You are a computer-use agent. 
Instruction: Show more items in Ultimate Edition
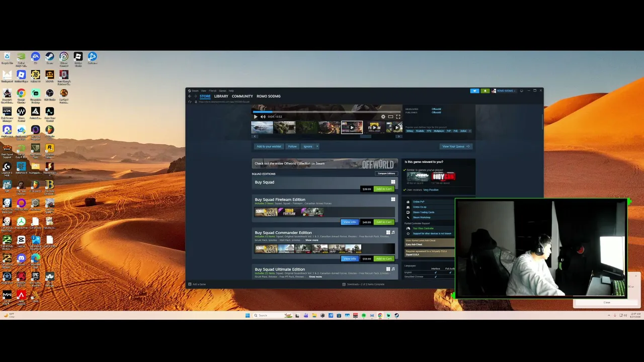315,277
